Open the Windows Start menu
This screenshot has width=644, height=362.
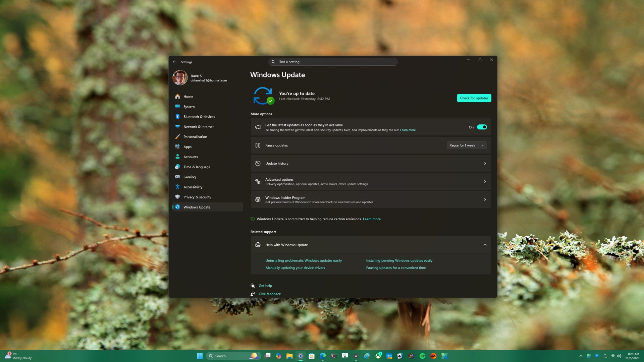click(200, 356)
